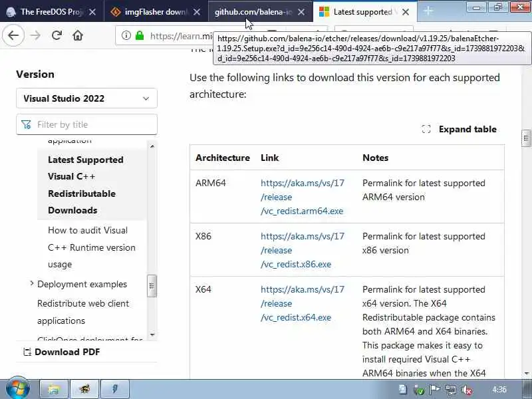Go back to the previous page
532x399 pixels.
pyautogui.click(x=13, y=35)
